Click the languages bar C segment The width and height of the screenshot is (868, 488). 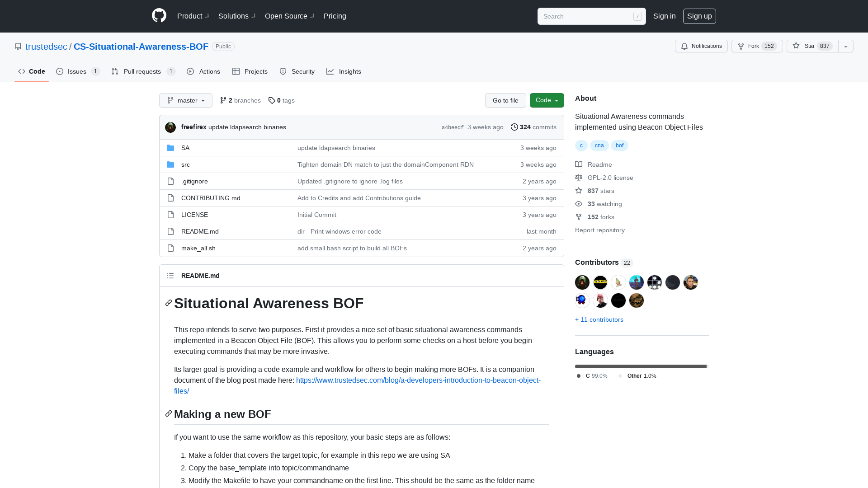point(641,366)
